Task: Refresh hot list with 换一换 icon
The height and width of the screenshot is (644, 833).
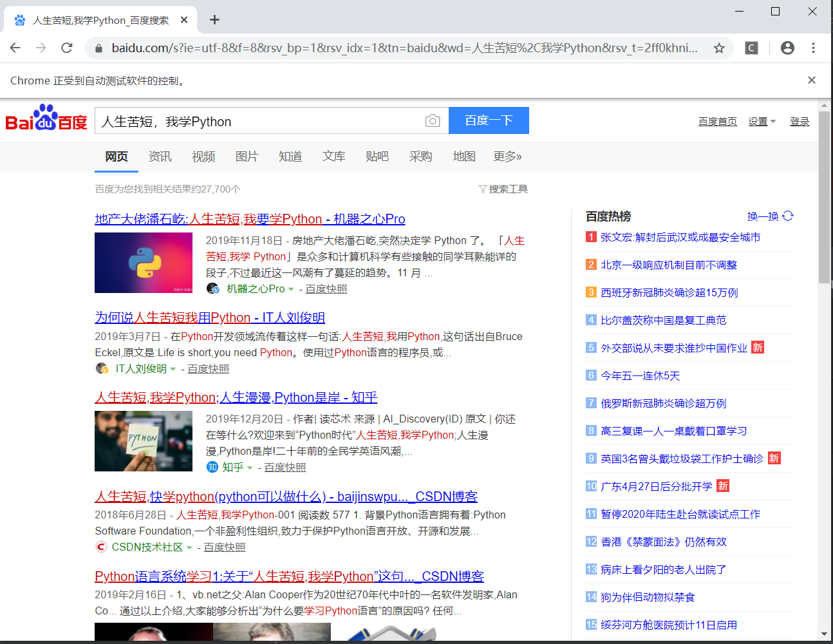Action: coord(788,216)
